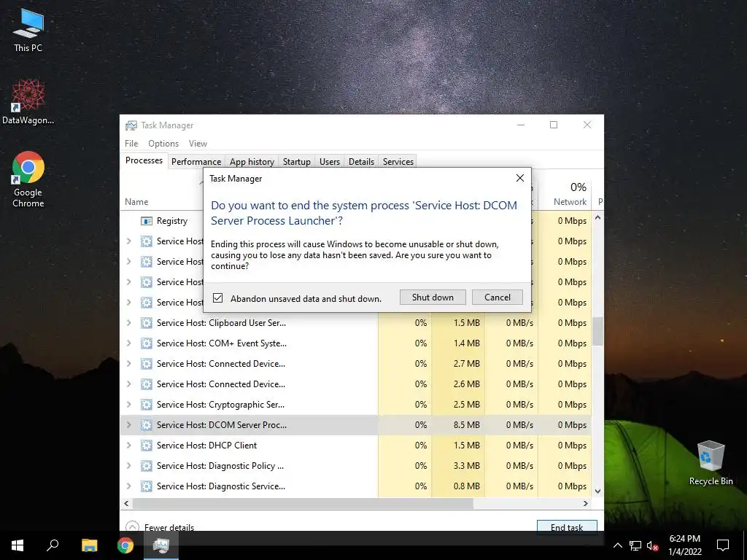Open This PC desktop icon

point(28,30)
